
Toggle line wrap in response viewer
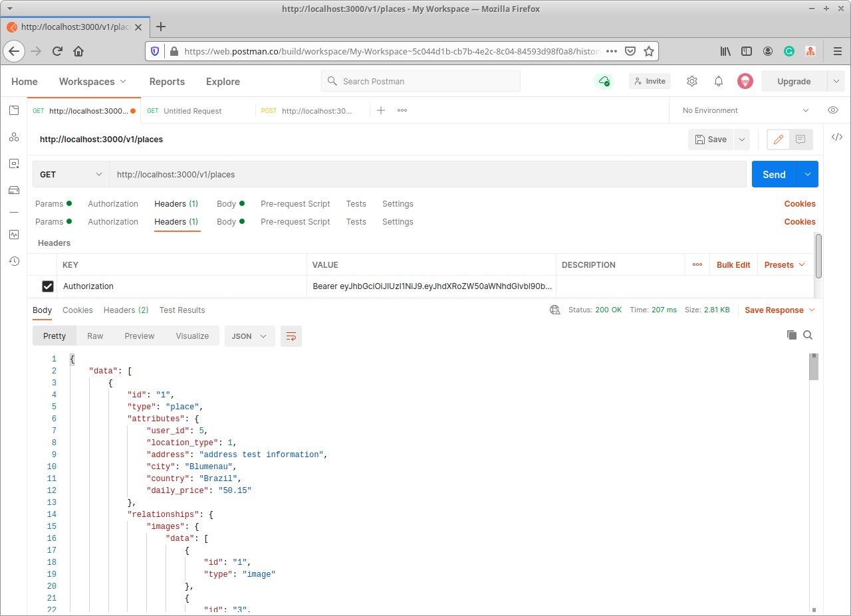click(291, 336)
